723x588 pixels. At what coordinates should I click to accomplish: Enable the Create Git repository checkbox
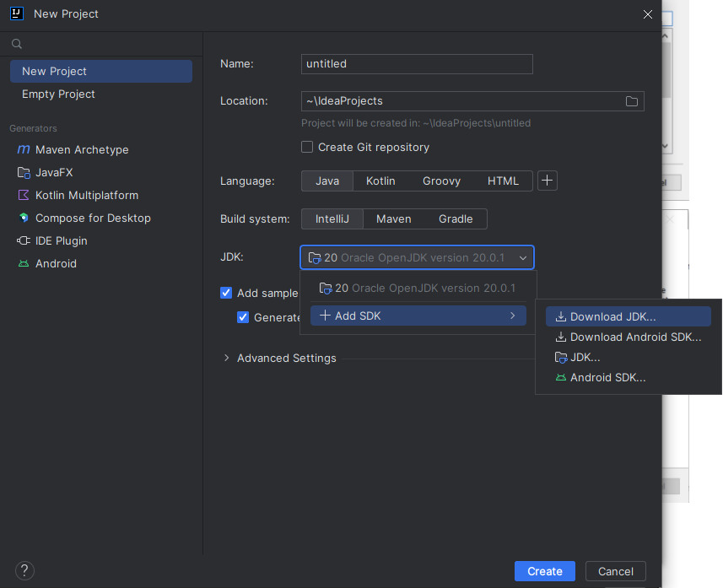tap(307, 147)
